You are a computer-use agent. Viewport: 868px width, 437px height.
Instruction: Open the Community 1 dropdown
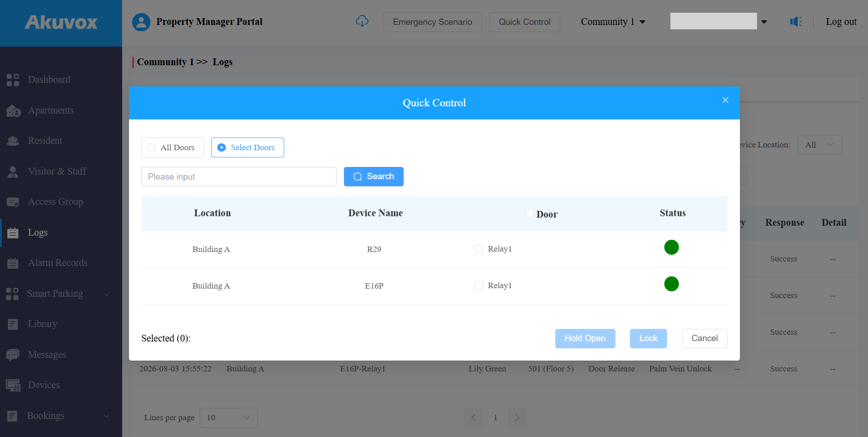click(x=613, y=22)
